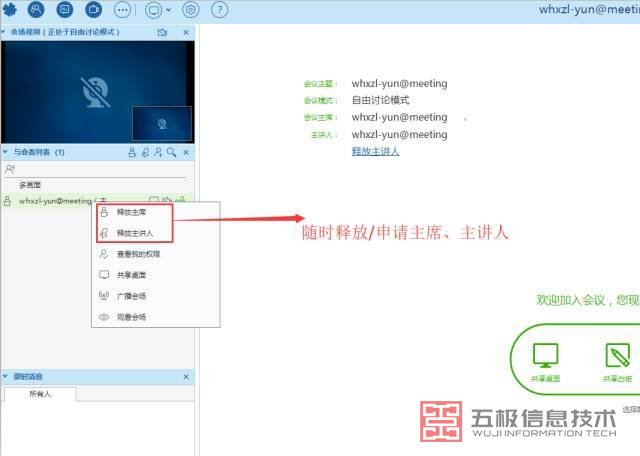Click the green 共享白板 pencil button
The image size is (640, 456).
pyautogui.click(x=617, y=361)
